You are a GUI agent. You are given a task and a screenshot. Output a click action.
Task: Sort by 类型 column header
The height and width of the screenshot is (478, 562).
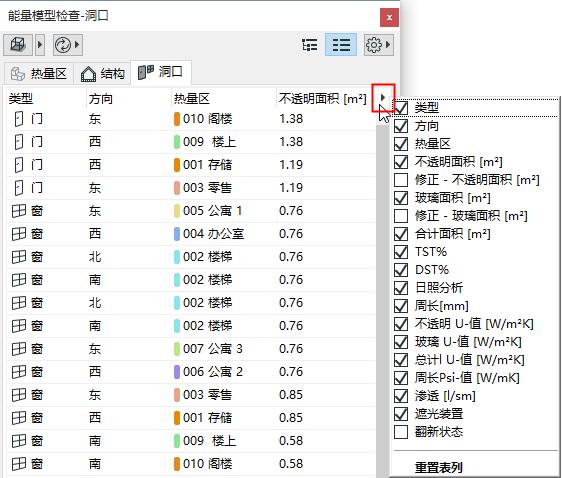click(46, 98)
